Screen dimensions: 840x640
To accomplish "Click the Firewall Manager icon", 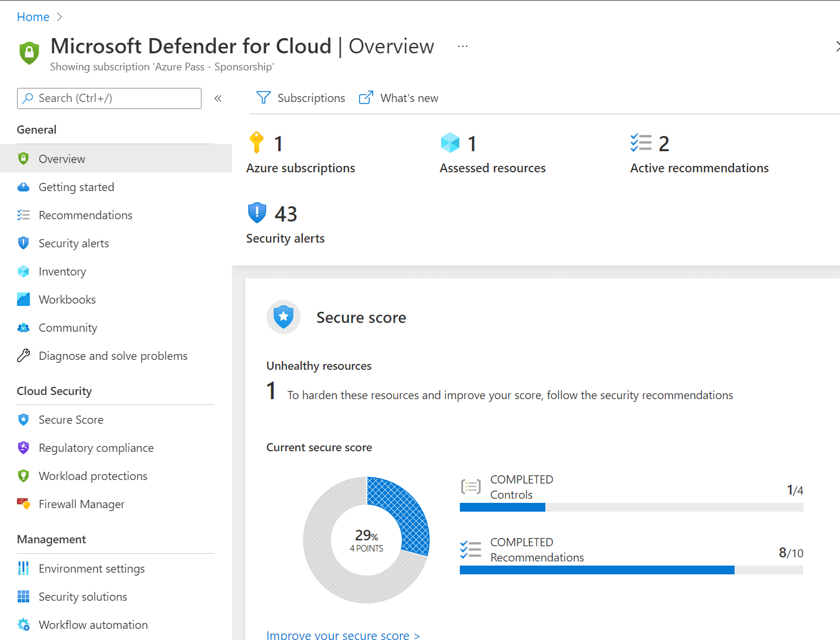I will click(23, 504).
